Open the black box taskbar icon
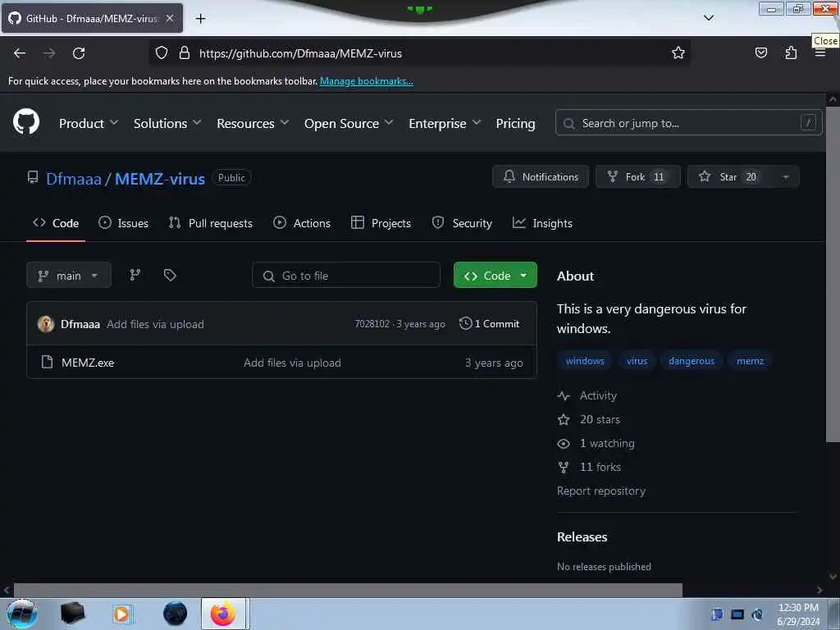Screen dimensions: 840x630 (x=72, y=614)
